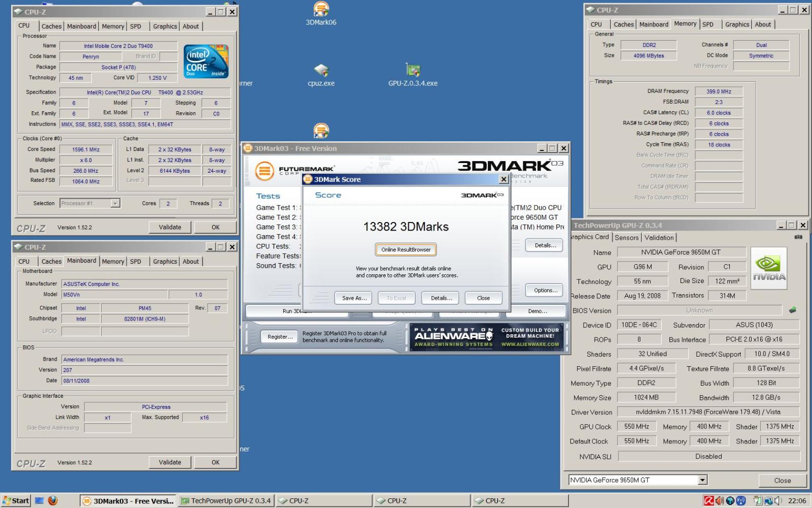
Task: Click the Driver Version field in GPU-Z
Action: tap(708, 412)
